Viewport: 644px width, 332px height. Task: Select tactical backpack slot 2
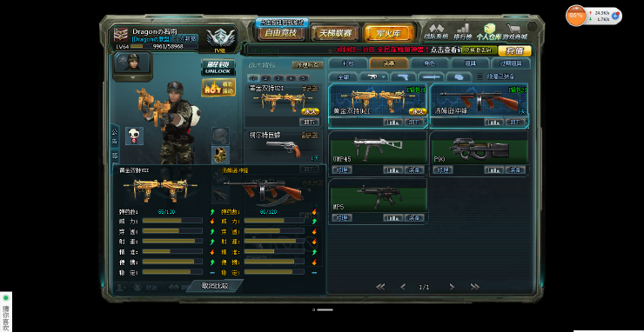click(266, 78)
